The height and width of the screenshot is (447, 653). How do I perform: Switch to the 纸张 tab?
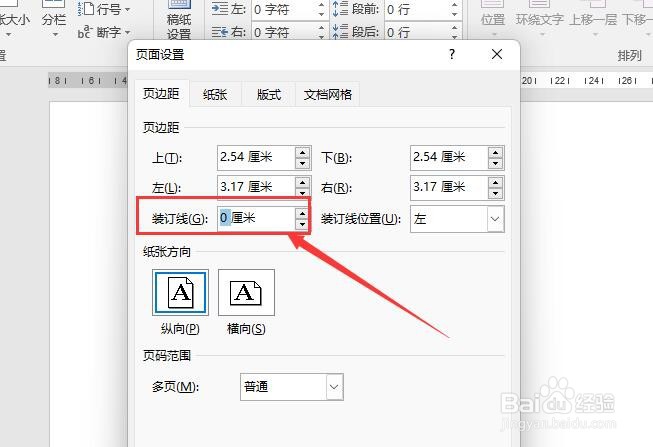coord(215,95)
